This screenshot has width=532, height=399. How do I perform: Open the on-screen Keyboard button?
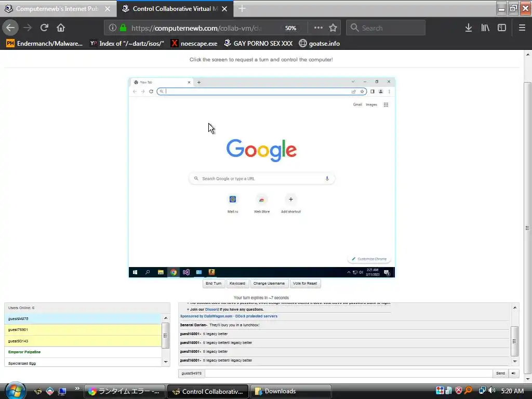pyautogui.click(x=237, y=283)
